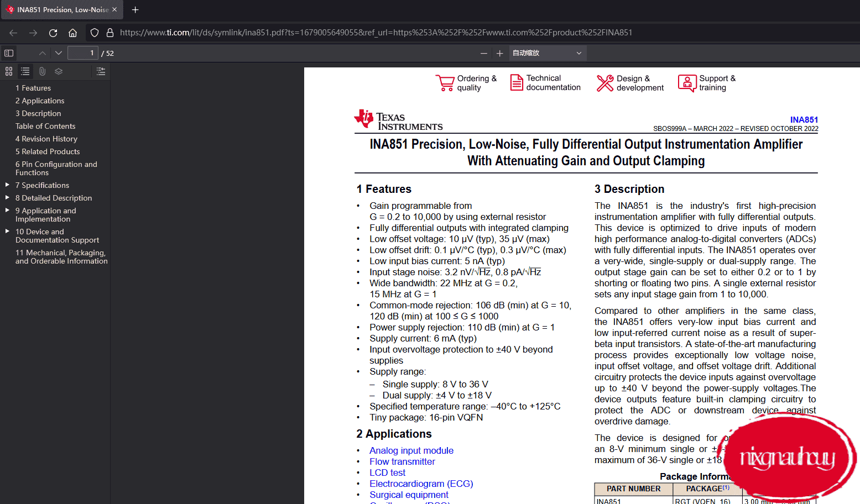The height and width of the screenshot is (504, 860).
Task: Open the blue INA851 product link
Action: tap(804, 120)
